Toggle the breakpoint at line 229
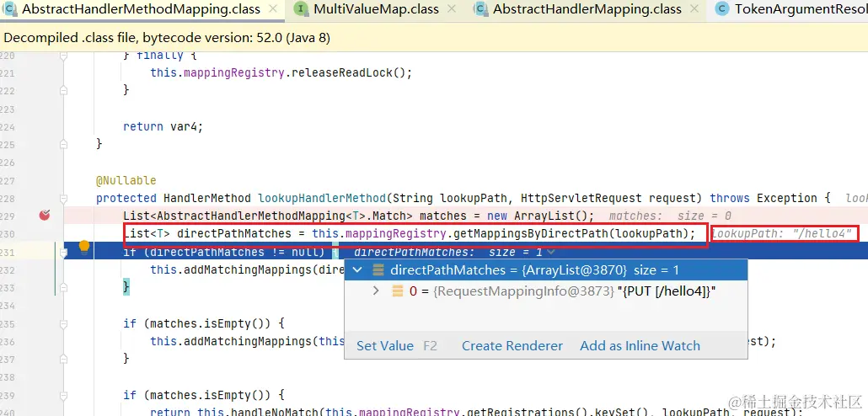 coord(45,216)
